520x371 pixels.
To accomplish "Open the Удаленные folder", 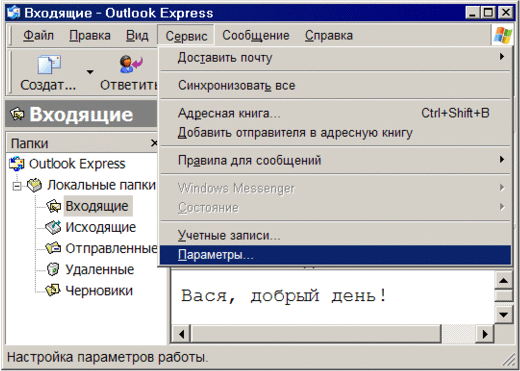I will tap(100, 269).
